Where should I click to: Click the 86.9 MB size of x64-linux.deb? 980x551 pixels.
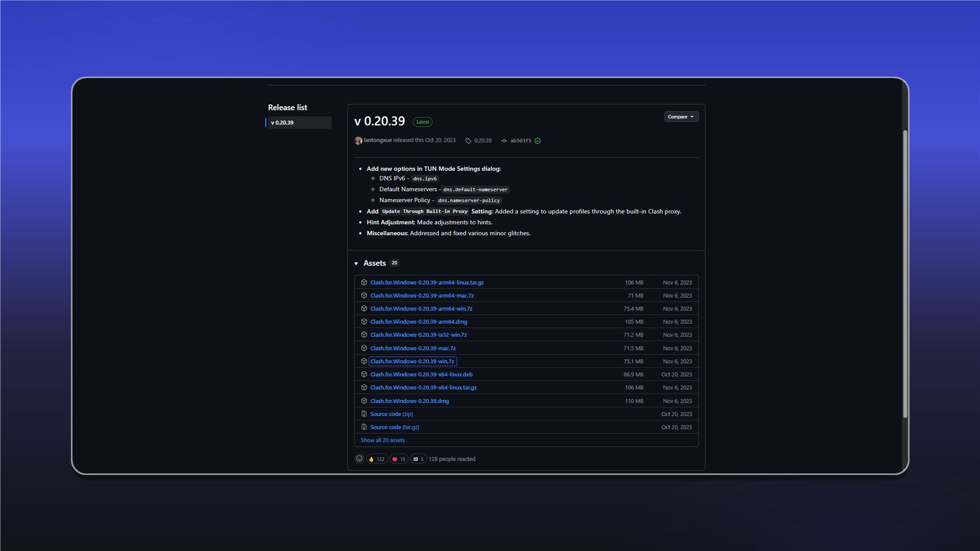click(x=633, y=374)
